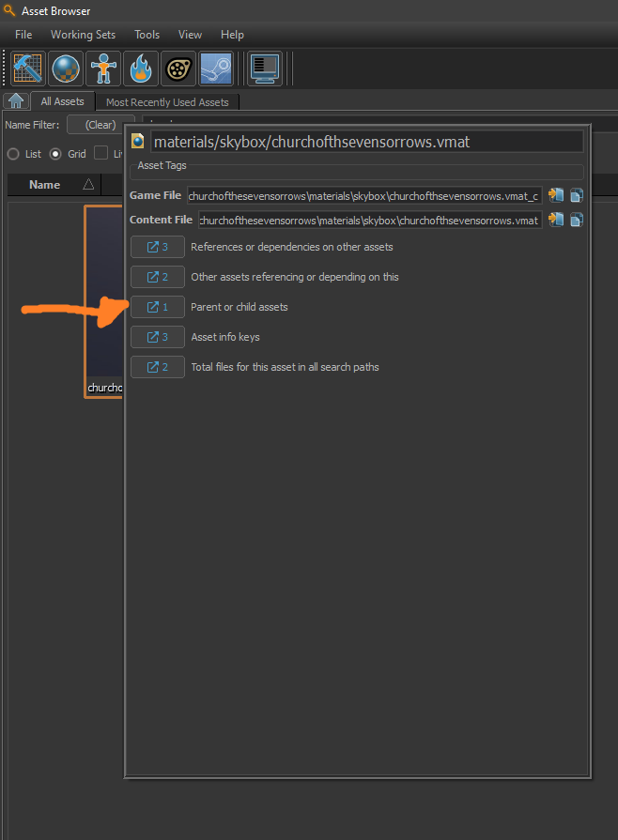Click the vmat material file icon
Viewport: 618px width, 840px height.
(138, 141)
